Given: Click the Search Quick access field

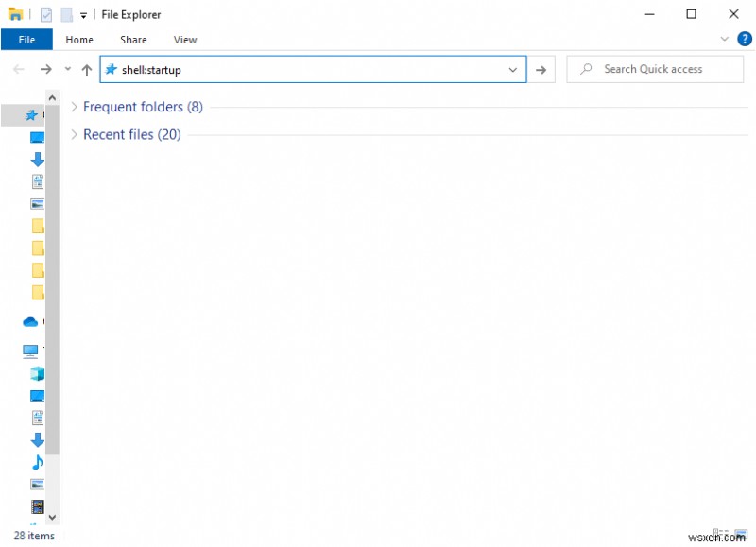Looking at the screenshot, I should tap(655, 69).
